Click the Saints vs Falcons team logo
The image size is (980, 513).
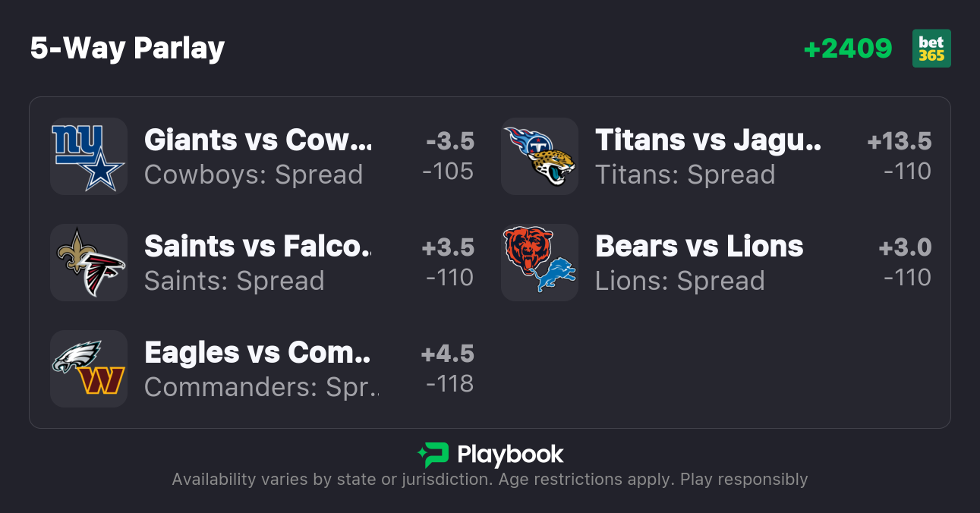coord(88,263)
